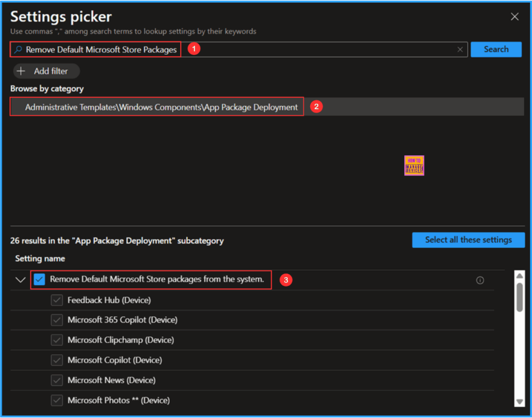
Task: Toggle the Microsoft Clipchamp (Device) checkbox
Action: [x=57, y=340]
